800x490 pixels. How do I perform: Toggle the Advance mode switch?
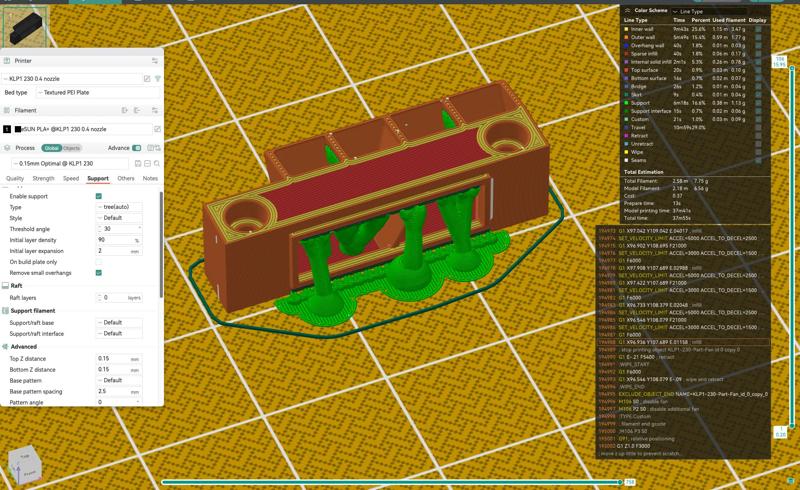pyautogui.click(x=137, y=148)
